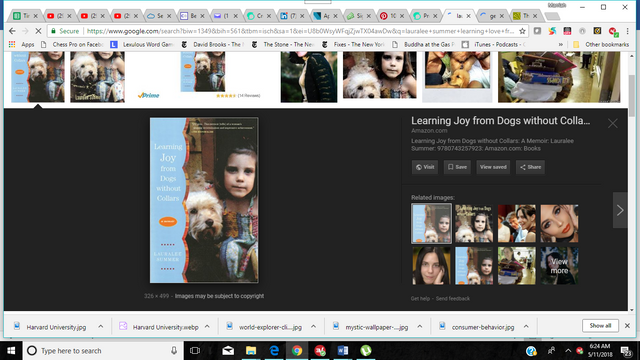
Task: Bookmark this page with the star icon
Action: pos(522,31)
